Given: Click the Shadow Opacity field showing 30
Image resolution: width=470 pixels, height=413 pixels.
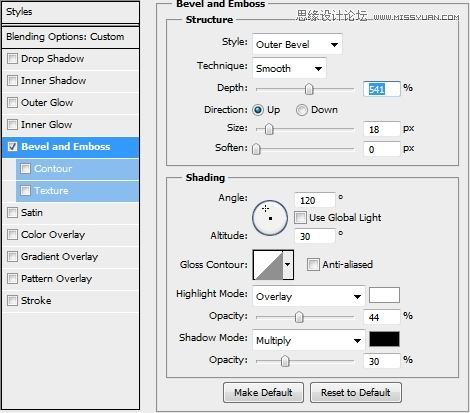Looking at the screenshot, I should (x=382, y=361).
